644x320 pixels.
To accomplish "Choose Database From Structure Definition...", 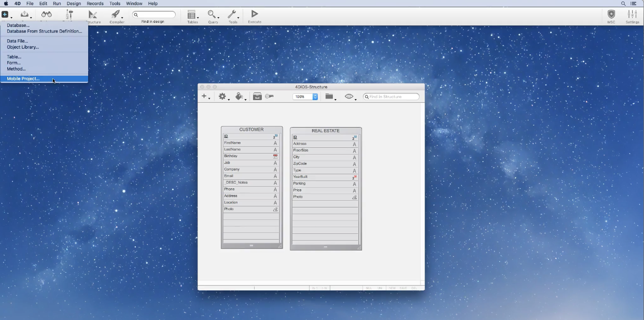I will 44,32.
